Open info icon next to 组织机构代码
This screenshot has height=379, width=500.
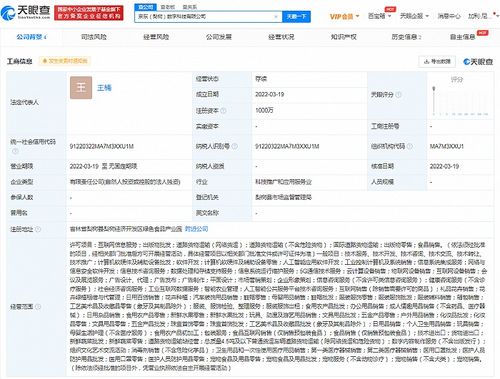(x=410, y=146)
